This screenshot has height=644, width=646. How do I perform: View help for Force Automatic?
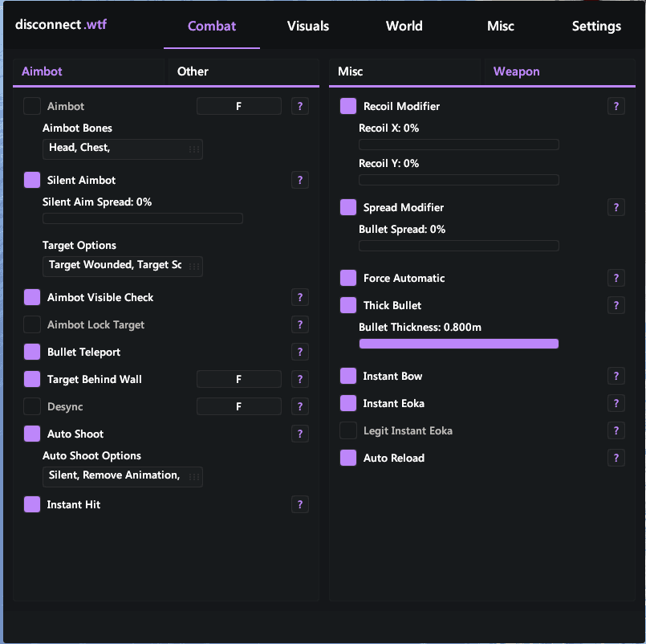pos(616,279)
